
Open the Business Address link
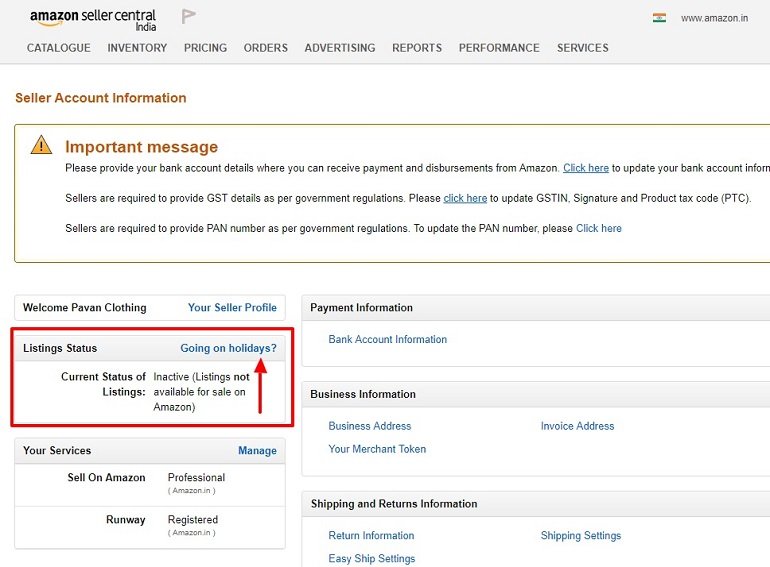pyautogui.click(x=370, y=426)
